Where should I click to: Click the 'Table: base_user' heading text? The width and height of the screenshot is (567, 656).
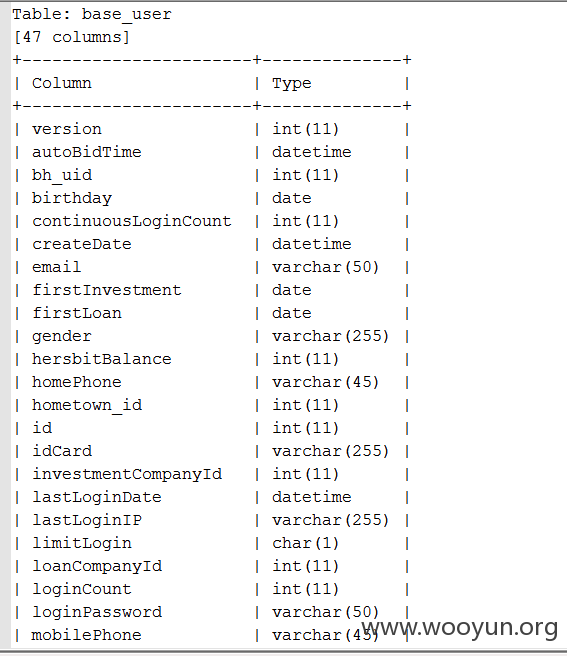coord(92,15)
